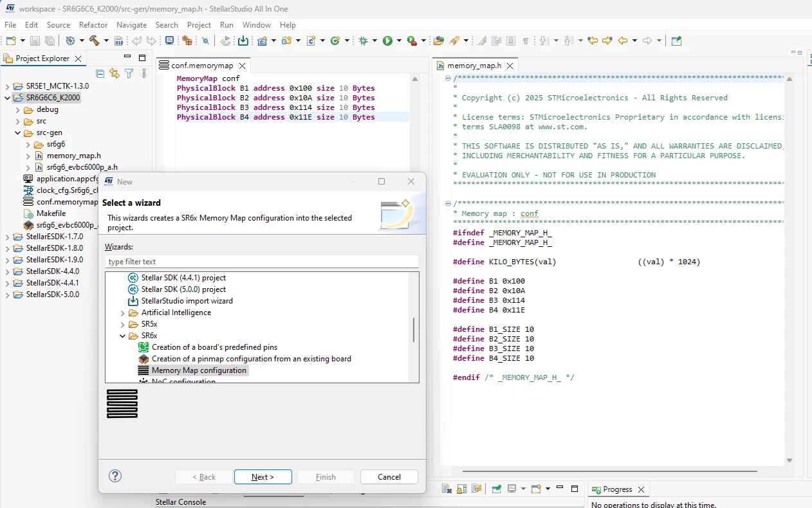Open the Back navigation history dropdown
This screenshot has width=812, height=508.
coord(634,41)
